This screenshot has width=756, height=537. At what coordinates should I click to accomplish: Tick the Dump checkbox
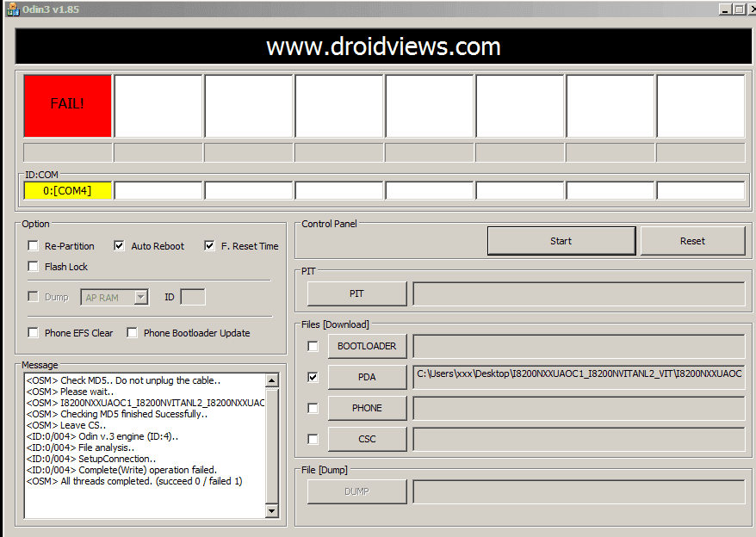[33, 296]
